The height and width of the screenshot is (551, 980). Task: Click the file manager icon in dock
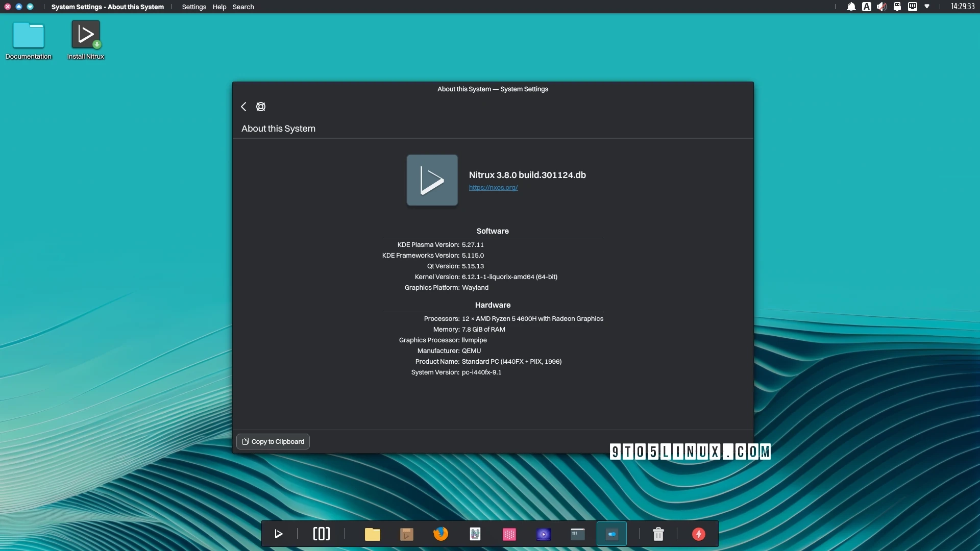click(372, 534)
